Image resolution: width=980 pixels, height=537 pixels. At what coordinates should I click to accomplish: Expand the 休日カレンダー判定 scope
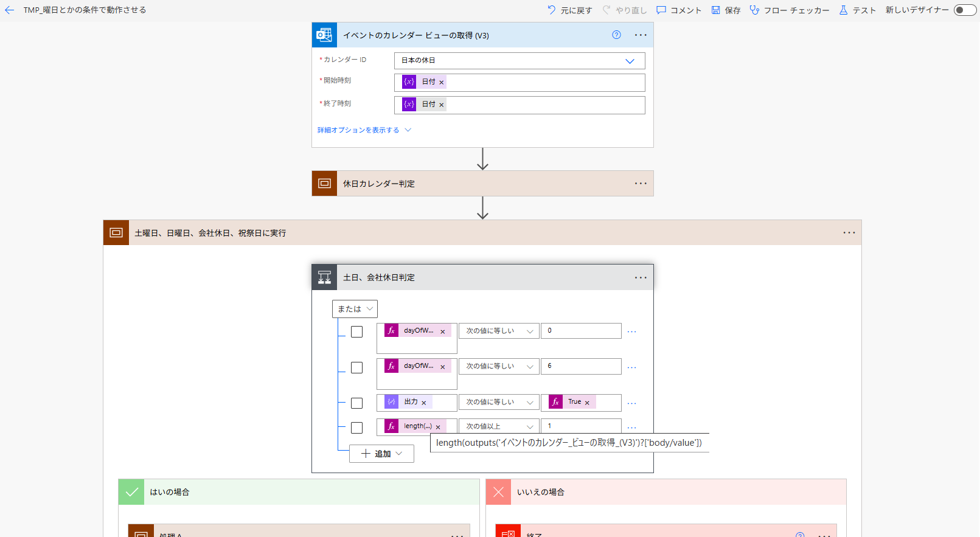coord(482,184)
